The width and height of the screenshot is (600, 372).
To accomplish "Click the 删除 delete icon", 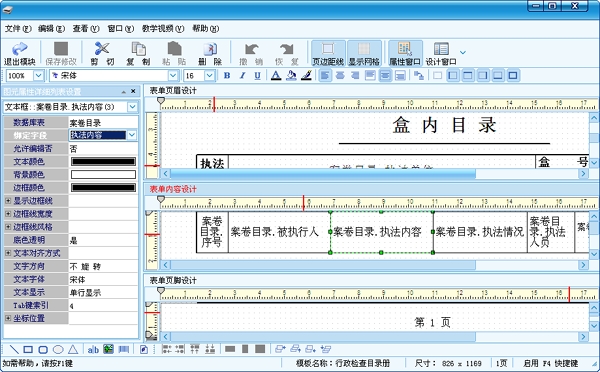I will tap(210, 54).
